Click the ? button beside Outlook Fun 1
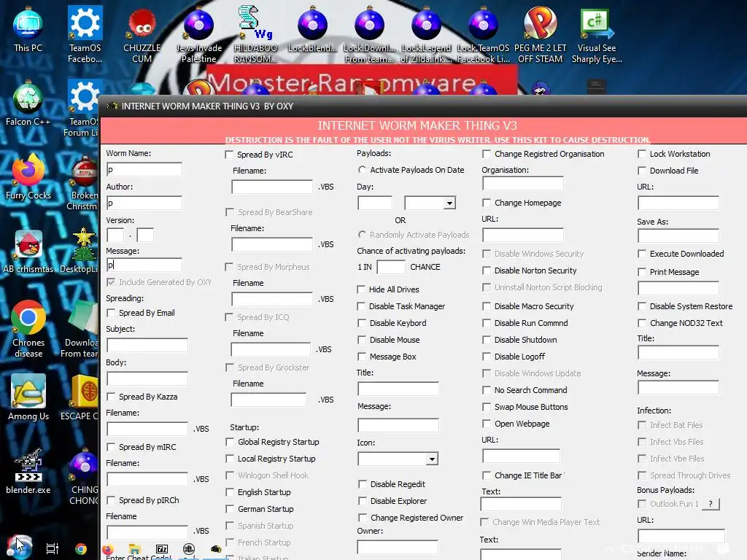Screen dimensions: 747x560 pos(711,504)
